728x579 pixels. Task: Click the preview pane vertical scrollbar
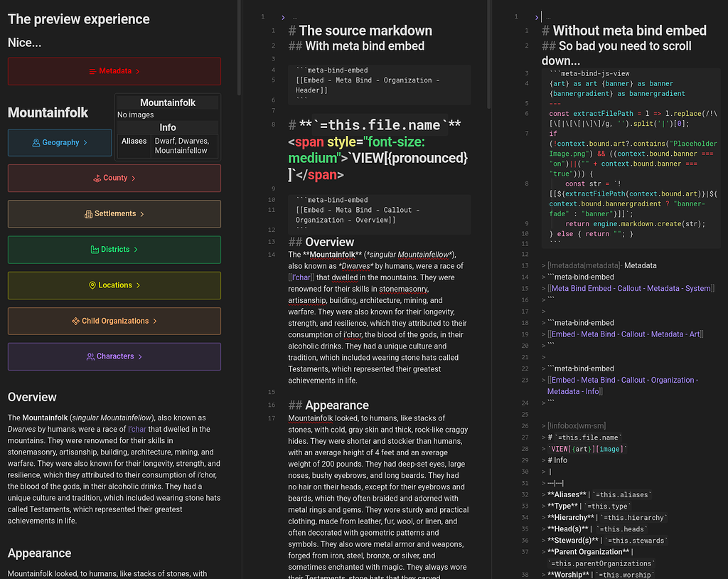[x=239, y=46]
